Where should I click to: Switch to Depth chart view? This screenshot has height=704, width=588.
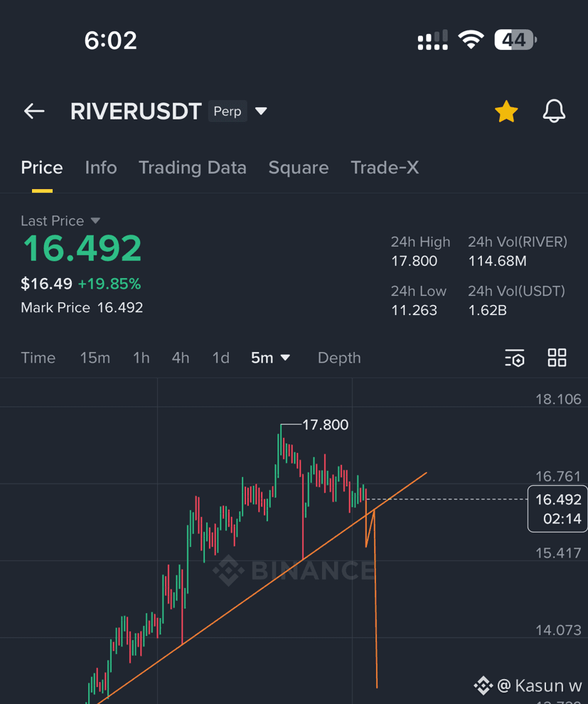(339, 358)
